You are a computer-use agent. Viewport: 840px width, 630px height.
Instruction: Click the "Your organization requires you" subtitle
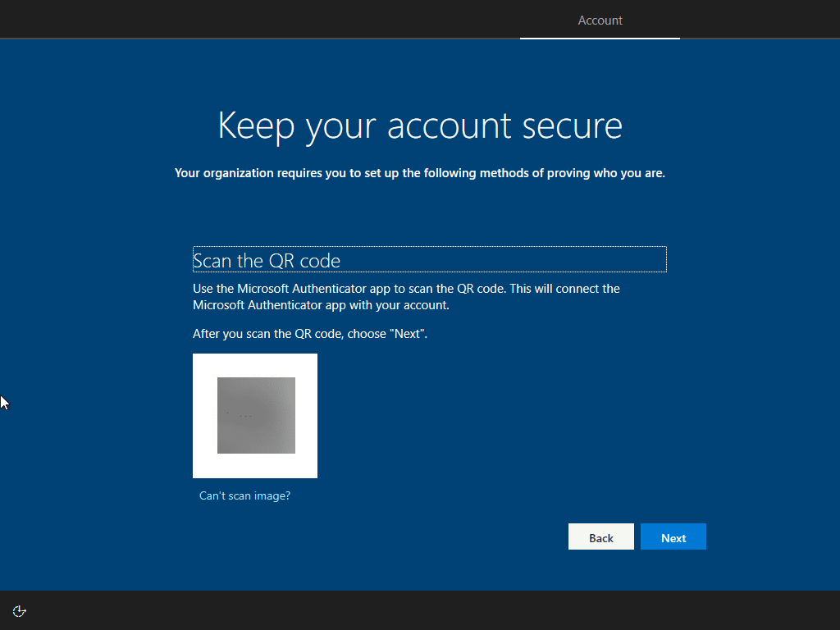pyautogui.click(x=420, y=173)
